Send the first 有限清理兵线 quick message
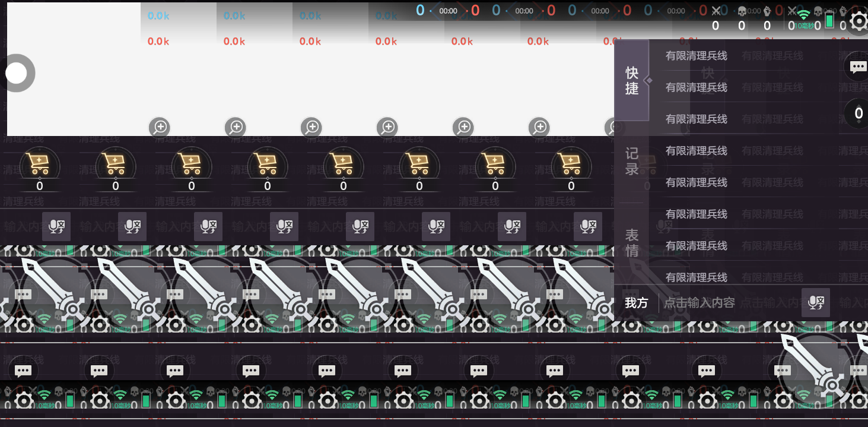 pyautogui.click(x=697, y=56)
